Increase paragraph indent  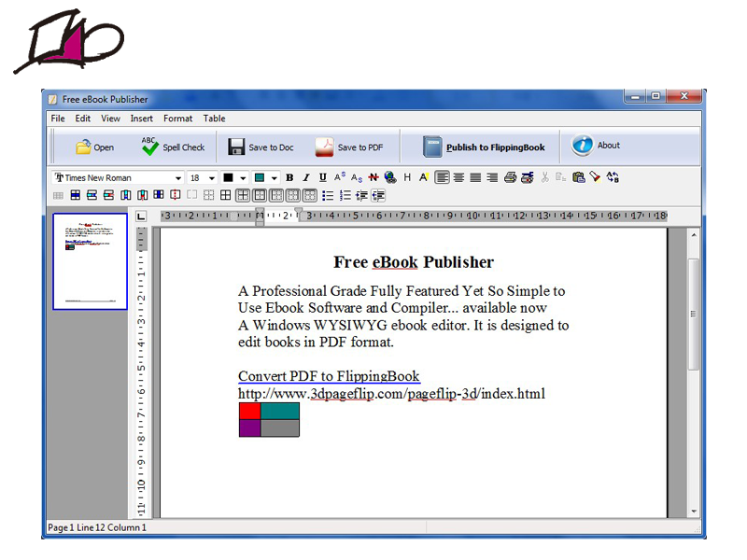click(361, 195)
